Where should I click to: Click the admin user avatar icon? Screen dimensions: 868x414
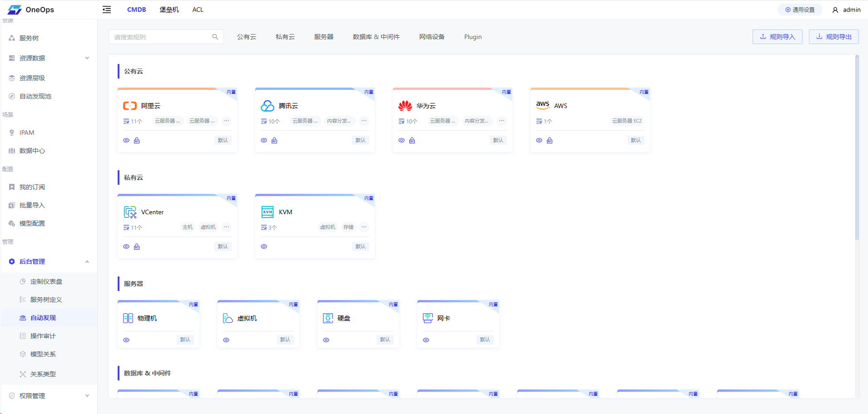click(x=835, y=10)
